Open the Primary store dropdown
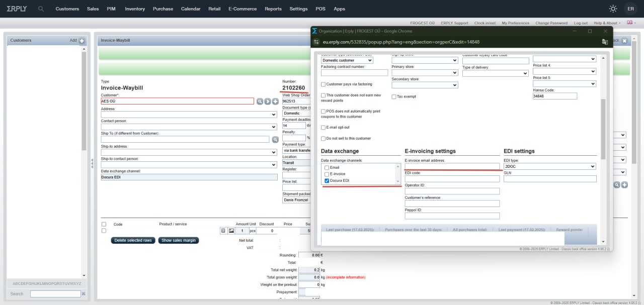 [425, 73]
